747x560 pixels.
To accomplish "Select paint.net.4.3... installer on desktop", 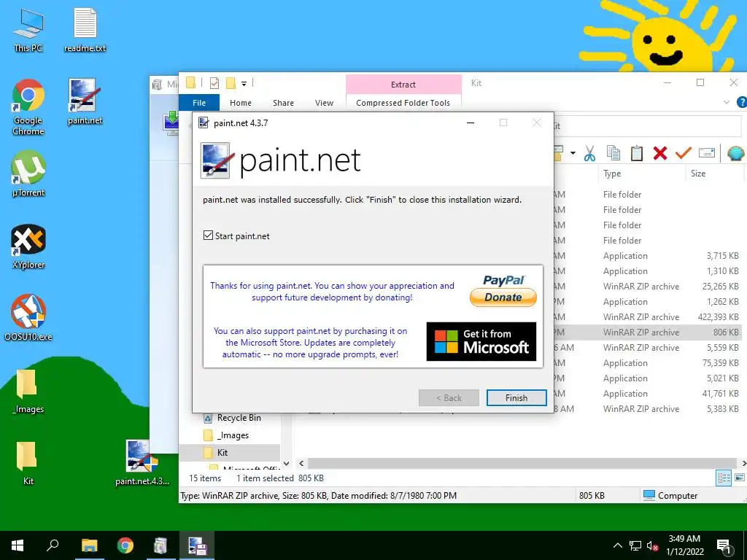I will (142, 462).
